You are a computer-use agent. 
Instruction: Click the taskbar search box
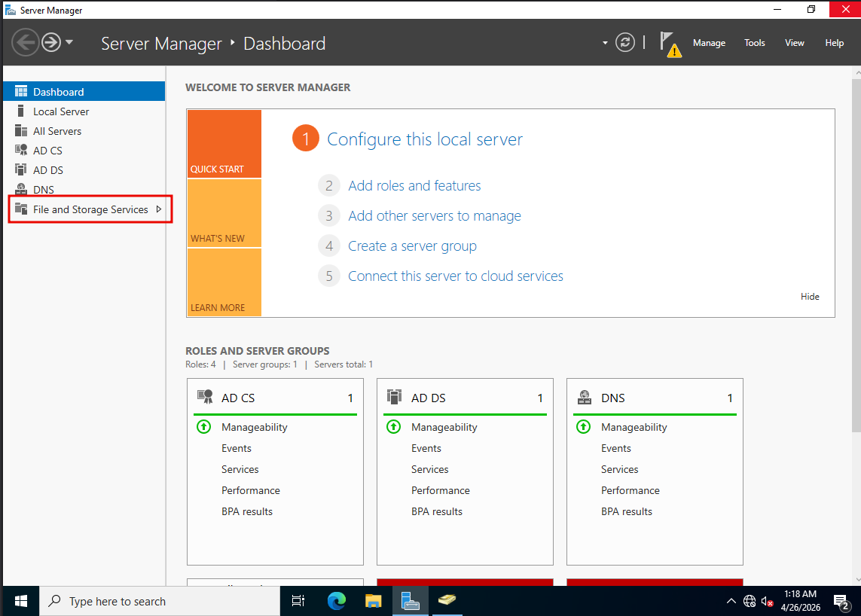click(x=160, y=601)
